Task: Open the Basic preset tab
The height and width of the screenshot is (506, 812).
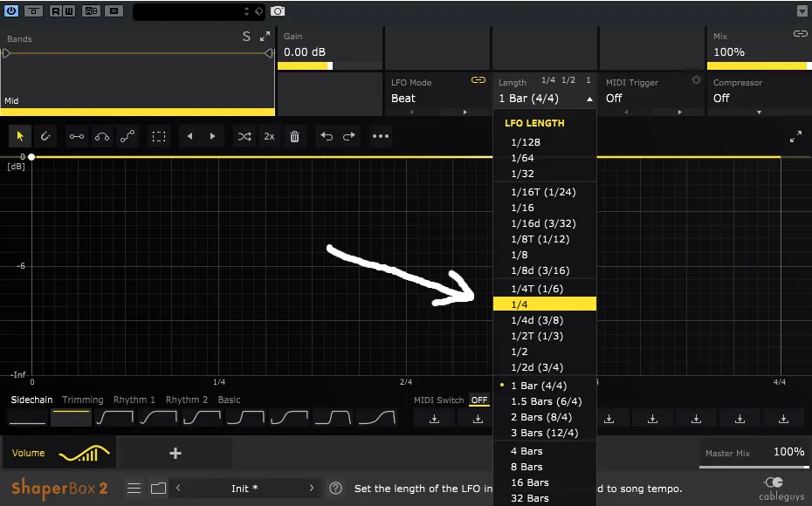Action: point(229,400)
